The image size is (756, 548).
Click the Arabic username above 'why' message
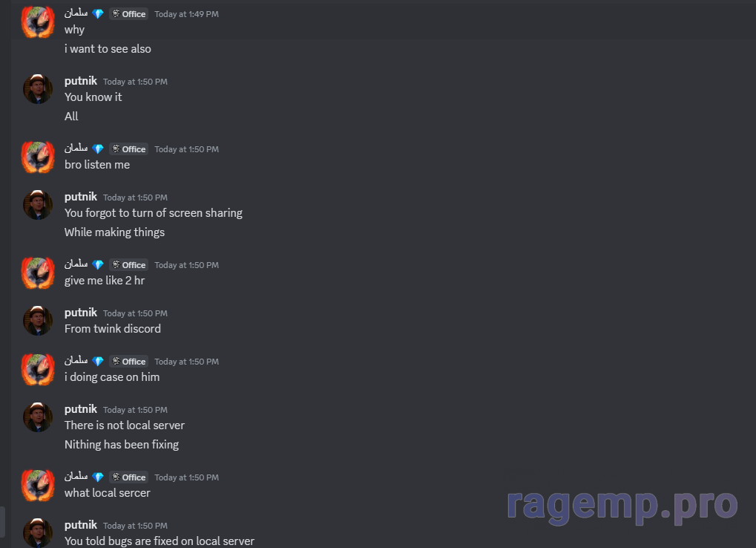point(76,13)
